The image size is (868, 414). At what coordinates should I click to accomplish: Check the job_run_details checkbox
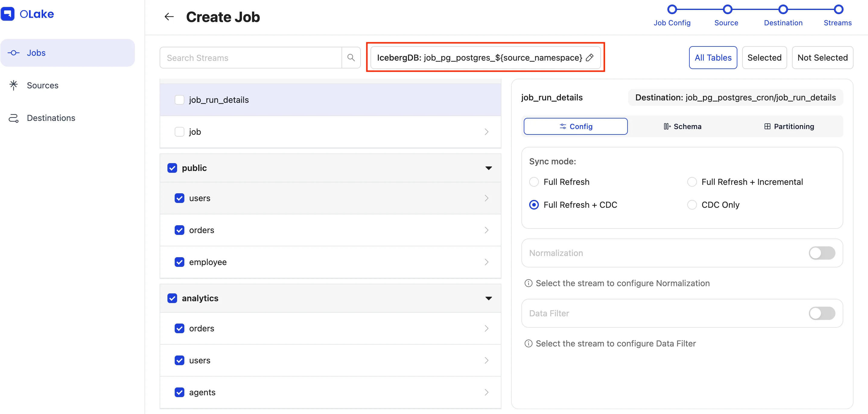point(179,100)
